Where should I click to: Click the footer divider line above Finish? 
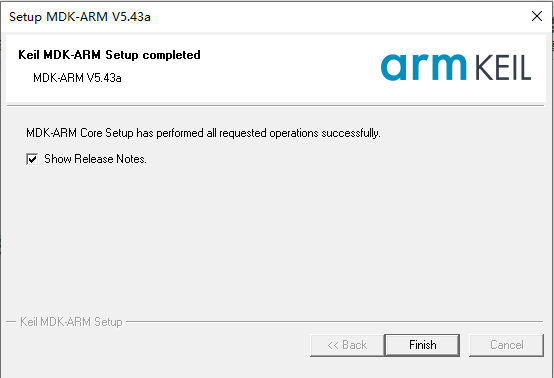[x=334, y=321]
